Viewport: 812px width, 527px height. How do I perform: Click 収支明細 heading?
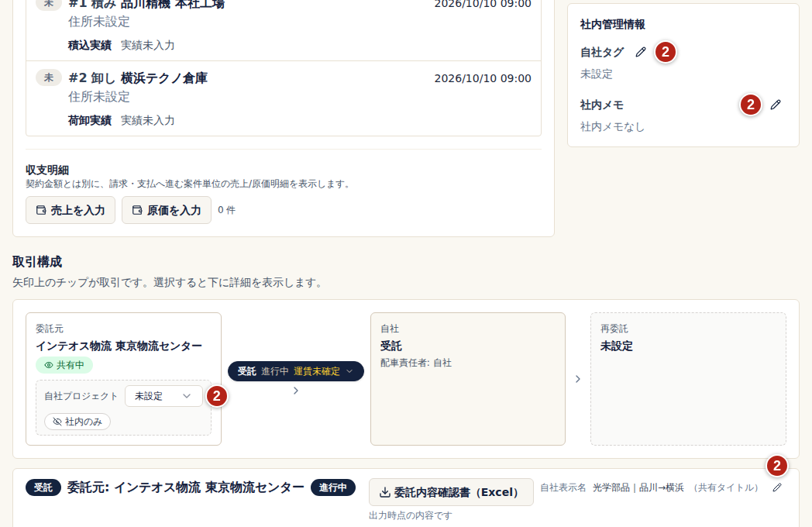click(x=47, y=170)
